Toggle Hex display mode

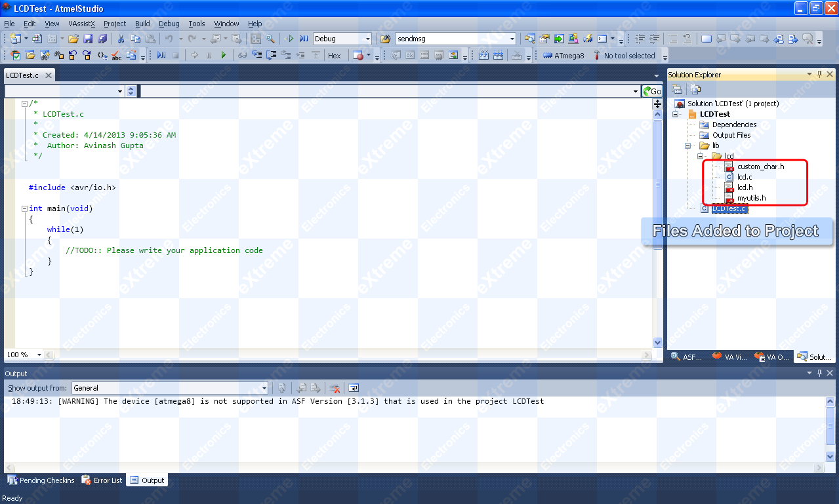(335, 56)
